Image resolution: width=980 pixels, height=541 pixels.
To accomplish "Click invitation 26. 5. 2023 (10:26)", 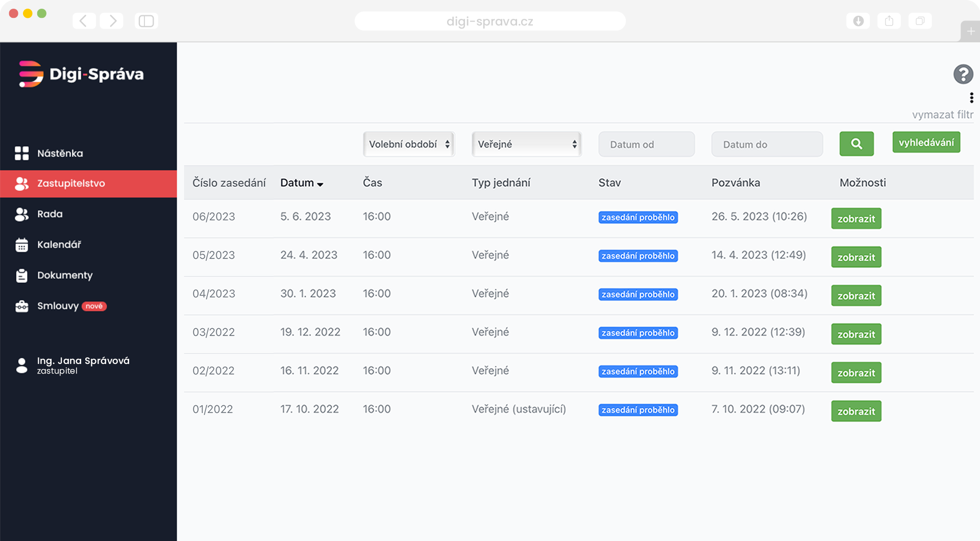I will 759,216.
